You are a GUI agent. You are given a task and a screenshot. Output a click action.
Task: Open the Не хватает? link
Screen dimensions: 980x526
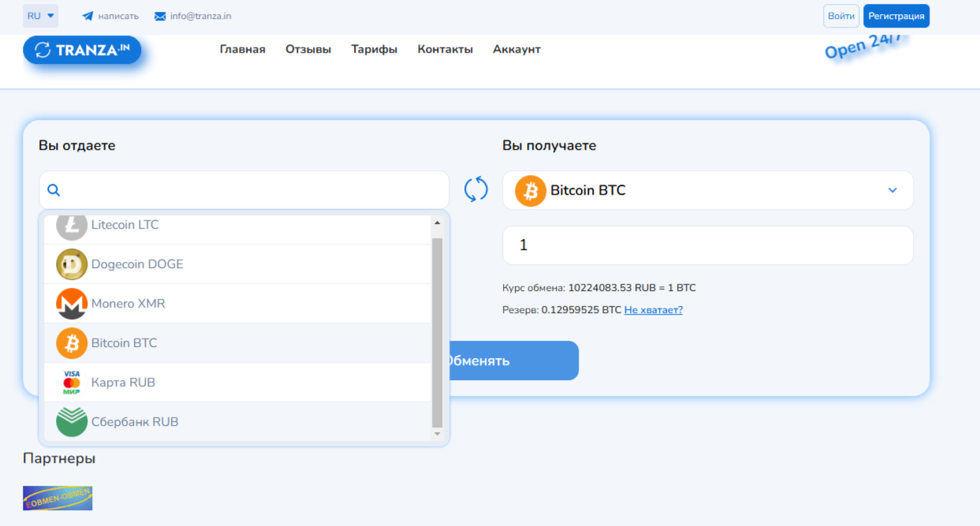tap(654, 310)
